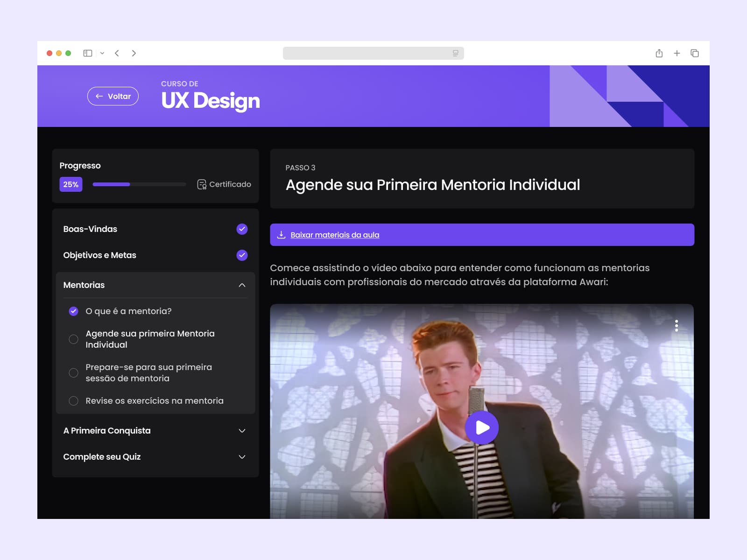The image size is (747, 560).
Task: Select the Mentorias section title
Action: click(84, 285)
